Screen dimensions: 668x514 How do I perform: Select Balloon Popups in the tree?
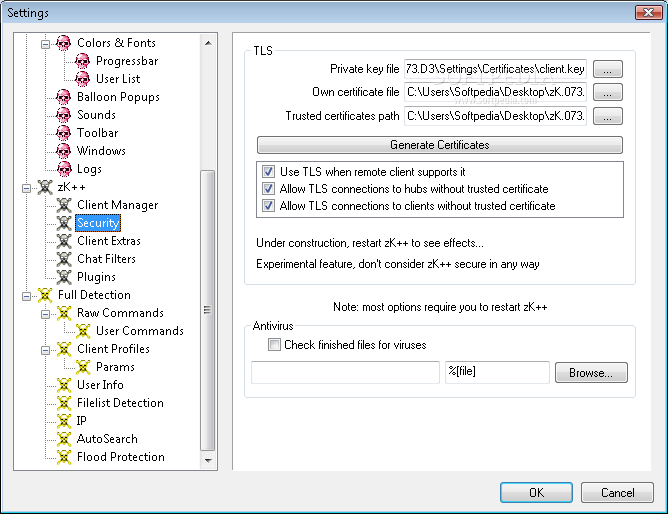coord(118,97)
